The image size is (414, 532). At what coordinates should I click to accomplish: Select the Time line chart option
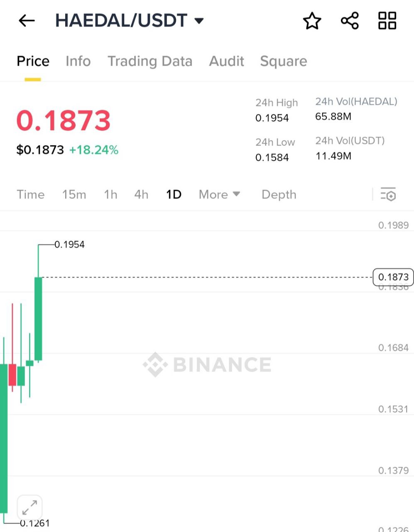tap(30, 195)
